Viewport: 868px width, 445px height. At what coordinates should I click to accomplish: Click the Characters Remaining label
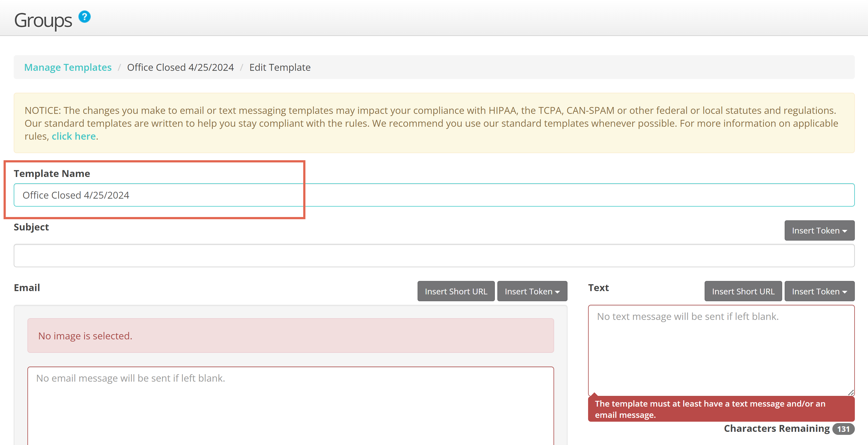click(x=777, y=429)
